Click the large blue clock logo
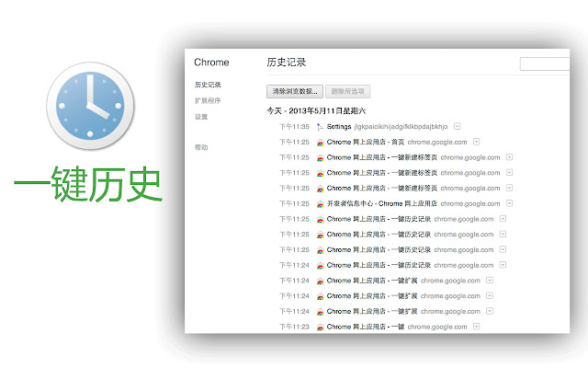The width and height of the screenshot is (588, 368). click(x=90, y=106)
